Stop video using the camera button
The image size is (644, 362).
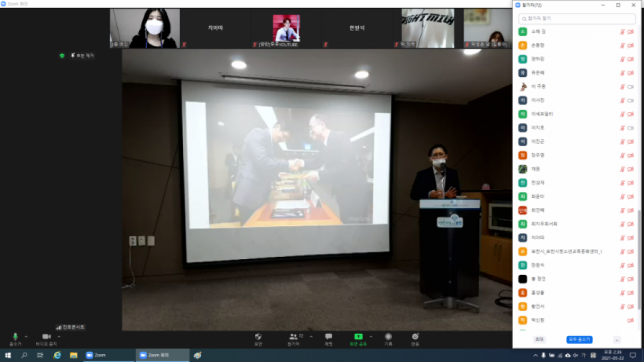46,337
